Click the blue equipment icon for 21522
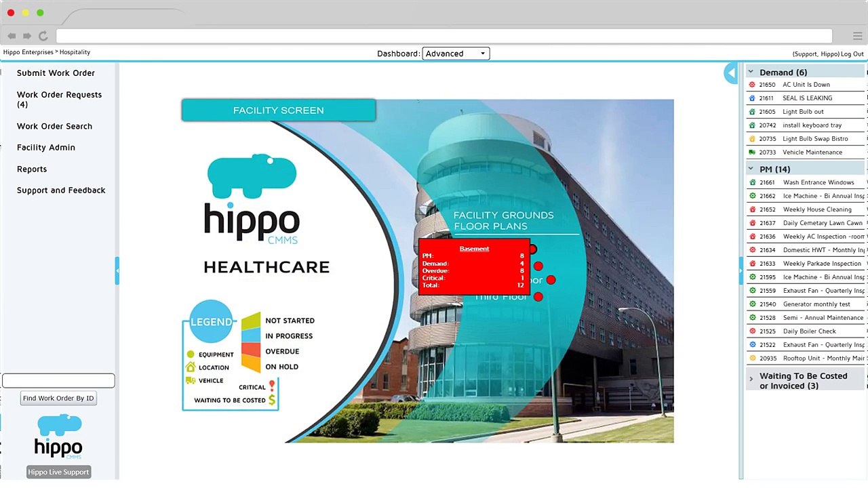This screenshot has width=868, height=488. pos(752,345)
